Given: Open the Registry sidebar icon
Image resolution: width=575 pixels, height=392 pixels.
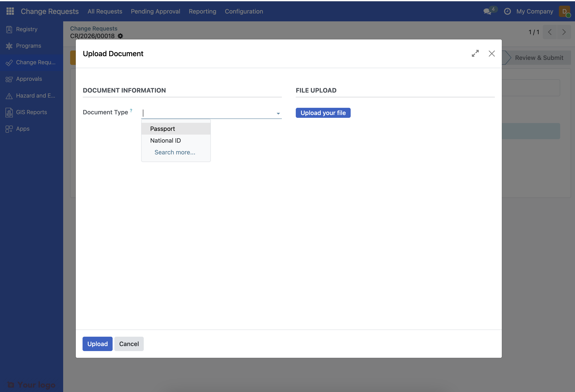Looking at the screenshot, I should 9,29.
